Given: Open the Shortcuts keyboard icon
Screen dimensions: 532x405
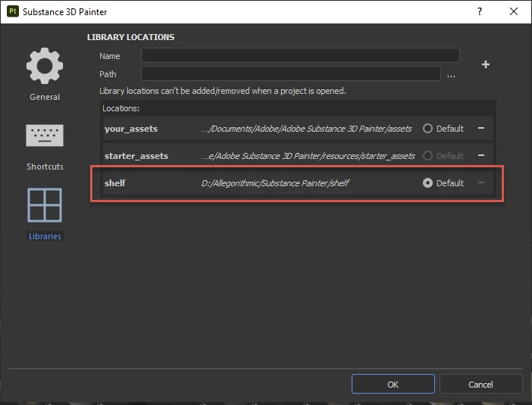Looking at the screenshot, I should click(45, 136).
